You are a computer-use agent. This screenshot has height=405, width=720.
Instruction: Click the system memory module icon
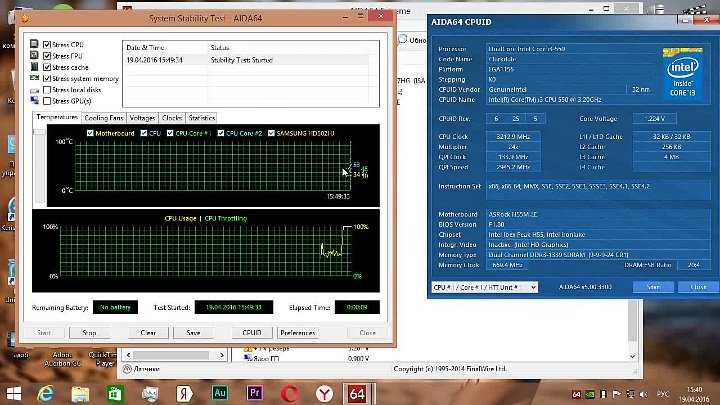(x=34, y=78)
